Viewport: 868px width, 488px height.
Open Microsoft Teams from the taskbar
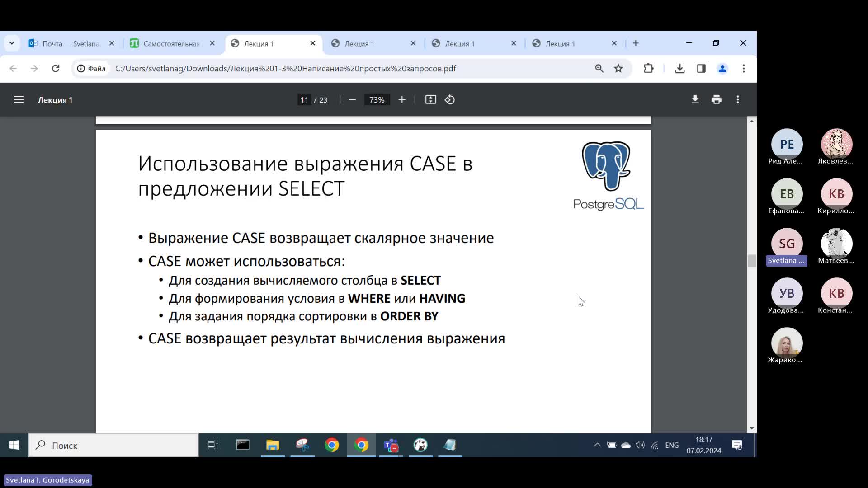click(391, 445)
